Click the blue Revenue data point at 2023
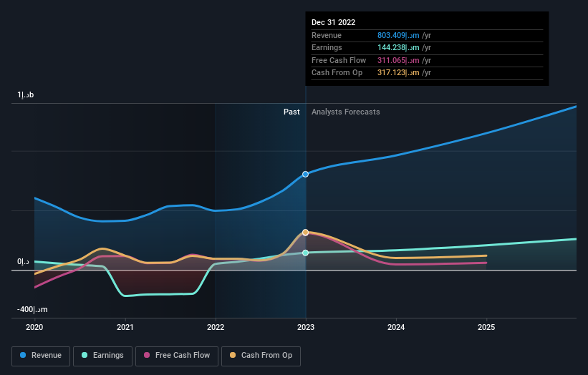This screenshot has height=375, width=588. [306, 174]
